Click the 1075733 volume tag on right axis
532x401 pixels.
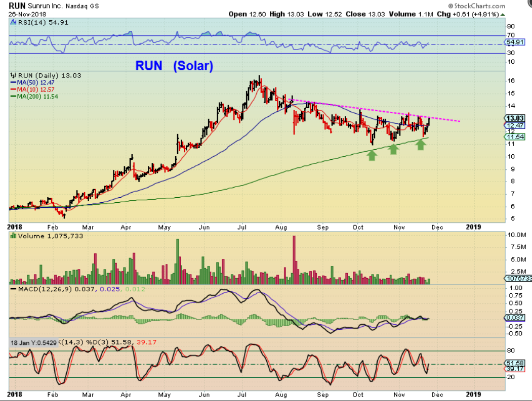pos(518,278)
